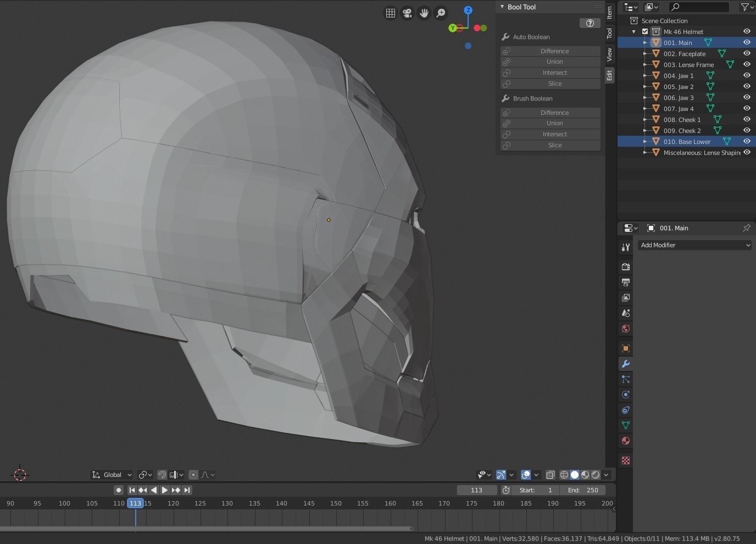Jump to timeline end frame
The image size is (756, 544).
click(187, 490)
